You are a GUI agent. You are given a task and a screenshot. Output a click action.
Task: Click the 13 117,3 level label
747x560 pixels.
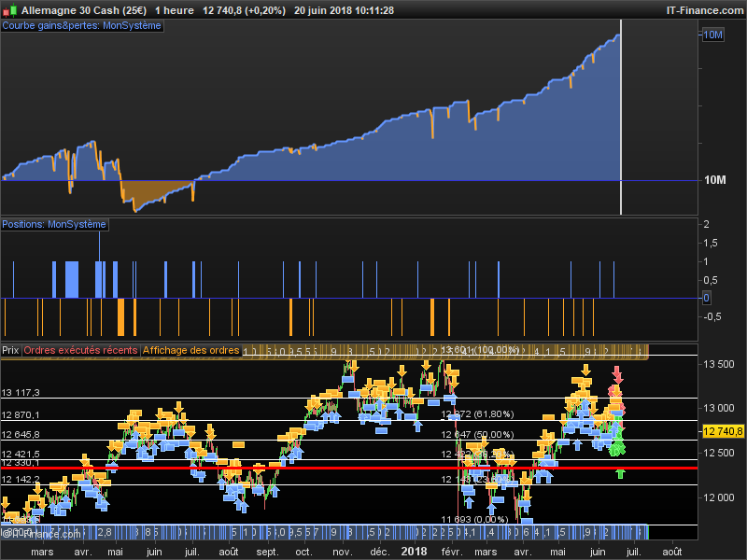click(x=21, y=393)
